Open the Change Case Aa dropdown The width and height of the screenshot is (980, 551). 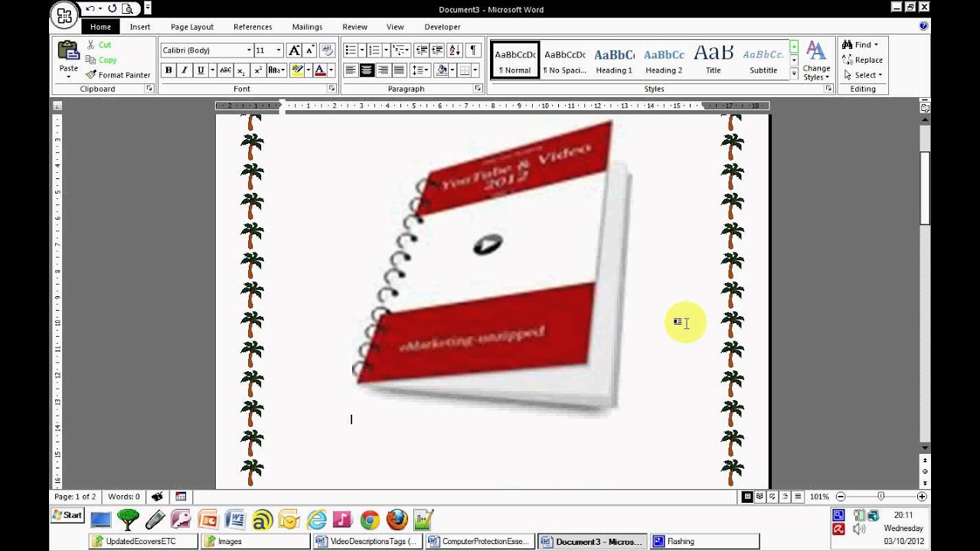point(277,70)
